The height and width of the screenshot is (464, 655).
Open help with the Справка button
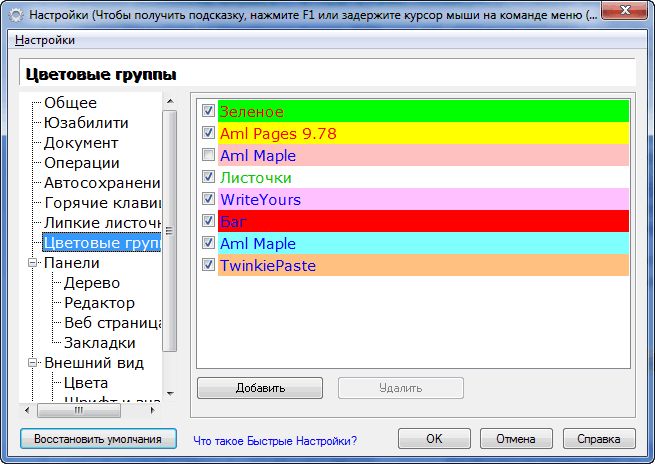[599, 439]
